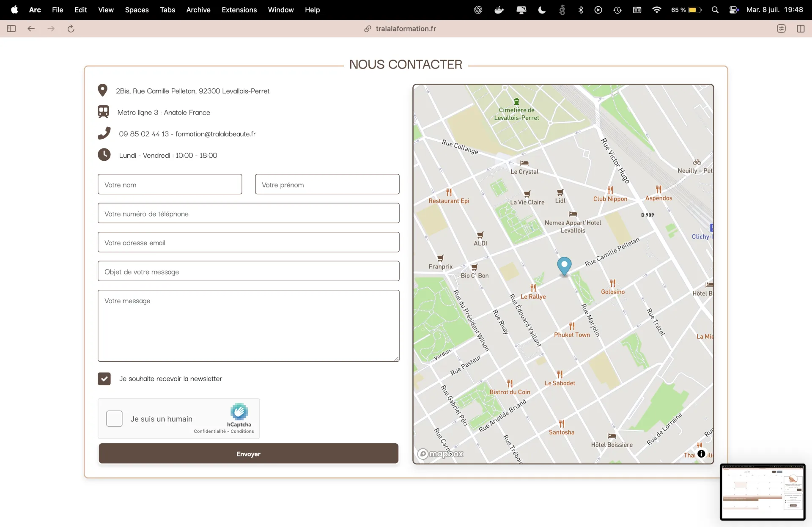Viewport: 812px width, 527px height.
Task: Open hCaptcha Confidentialité link
Action: pos(210,431)
